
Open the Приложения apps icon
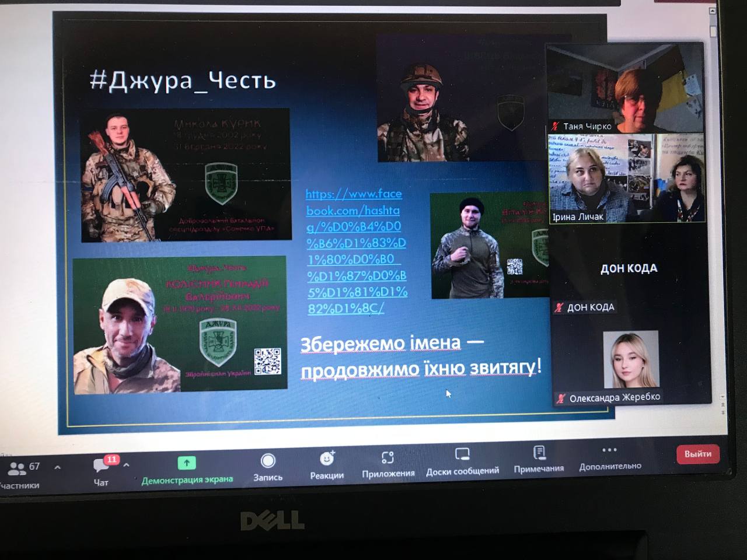[x=388, y=458]
